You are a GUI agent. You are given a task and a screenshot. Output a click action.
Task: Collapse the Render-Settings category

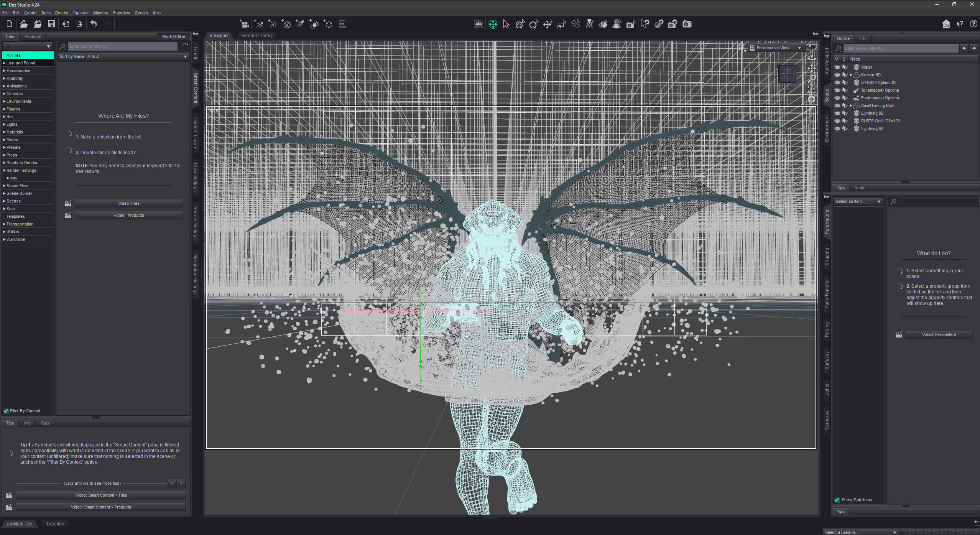tap(4, 170)
